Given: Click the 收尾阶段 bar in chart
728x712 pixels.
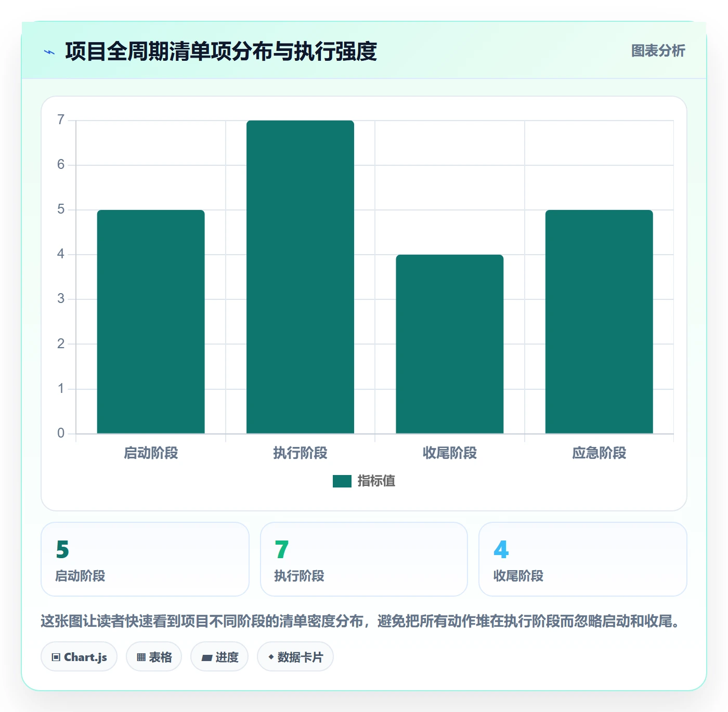Looking at the screenshot, I should pos(450,344).
